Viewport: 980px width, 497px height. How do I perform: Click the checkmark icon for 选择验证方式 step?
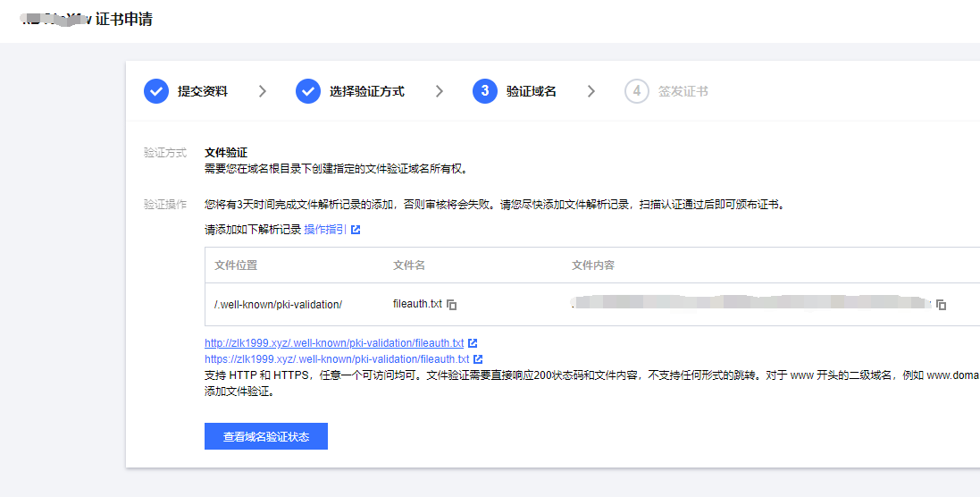pos(308,91)
